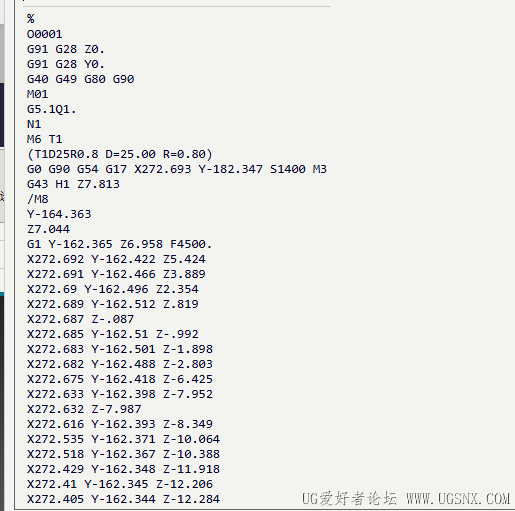Select the N1 sequence number line
The height and width of the screenshot is (511, 515).
(34, 124)
